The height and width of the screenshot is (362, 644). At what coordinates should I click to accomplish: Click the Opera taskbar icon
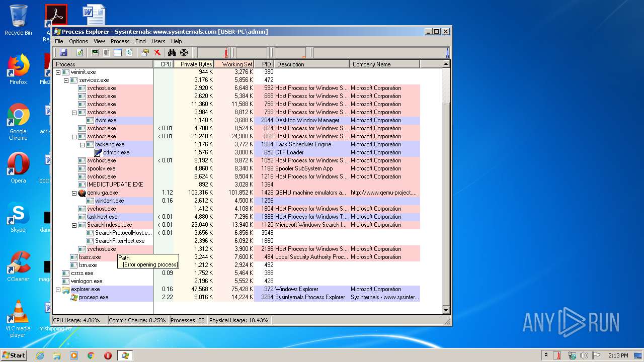[x=108, y=355]
